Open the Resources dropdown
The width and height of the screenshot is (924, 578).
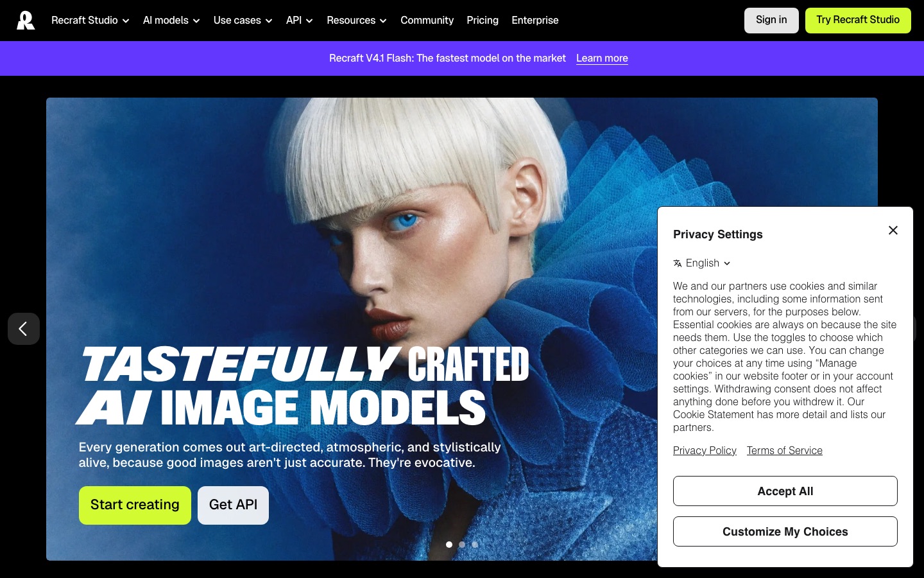357,21
